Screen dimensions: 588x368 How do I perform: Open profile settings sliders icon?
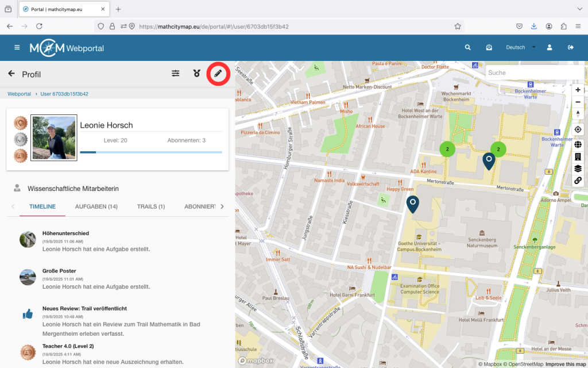tap(176, 74)
